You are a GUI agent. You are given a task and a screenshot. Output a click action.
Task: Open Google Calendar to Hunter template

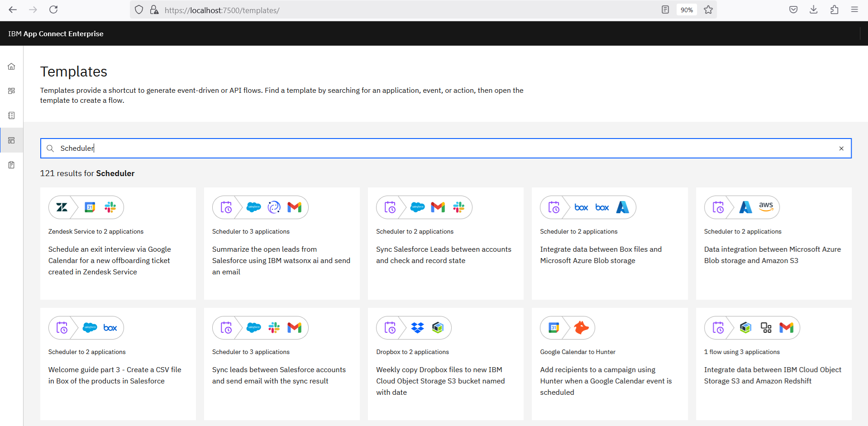(x=610, y=364)
